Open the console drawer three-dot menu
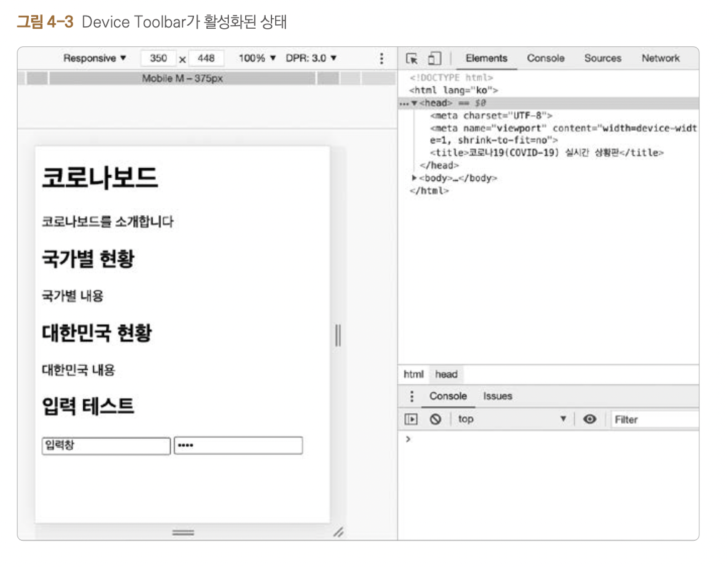 (x=412, y=396)
